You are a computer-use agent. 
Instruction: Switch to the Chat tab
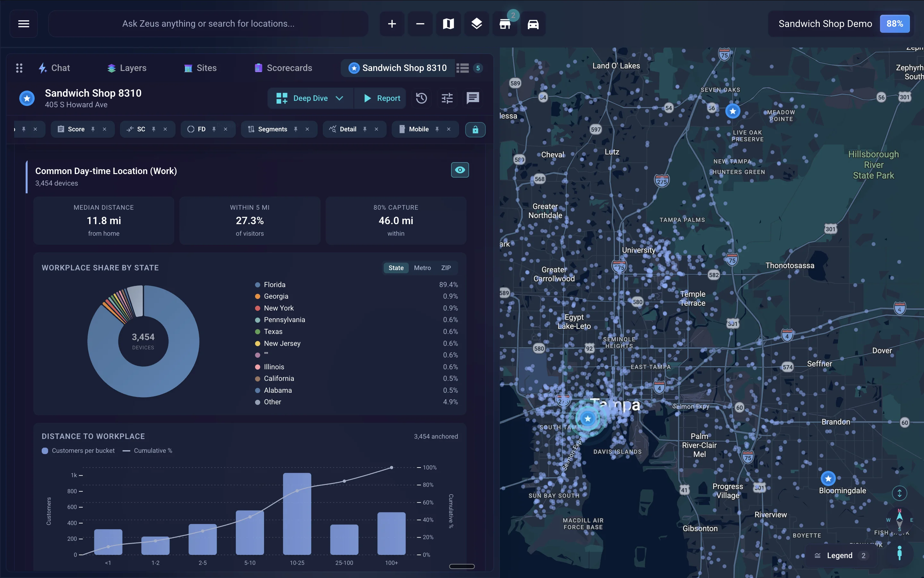[54, 68]
